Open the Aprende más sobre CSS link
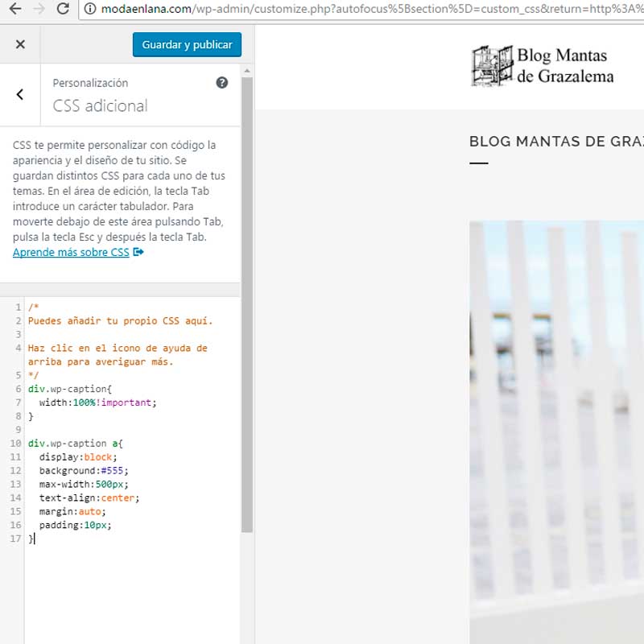644x644 pixels. (71, 252)
